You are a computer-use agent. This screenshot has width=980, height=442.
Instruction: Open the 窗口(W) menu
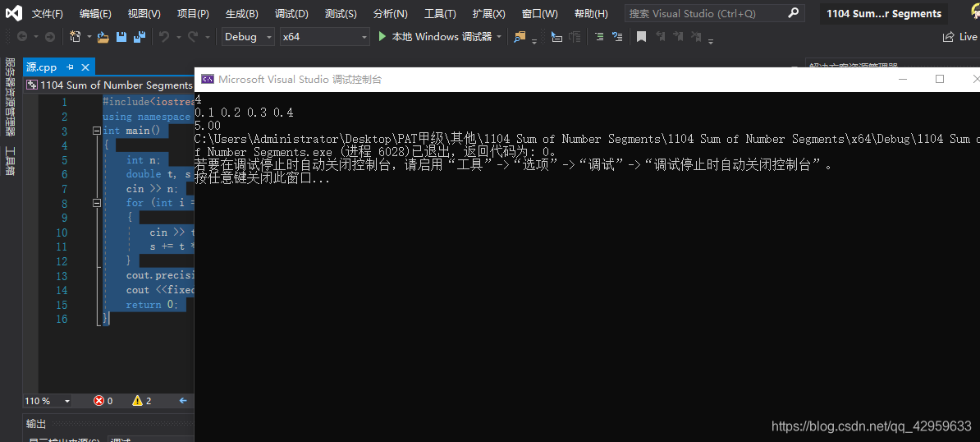540,14
